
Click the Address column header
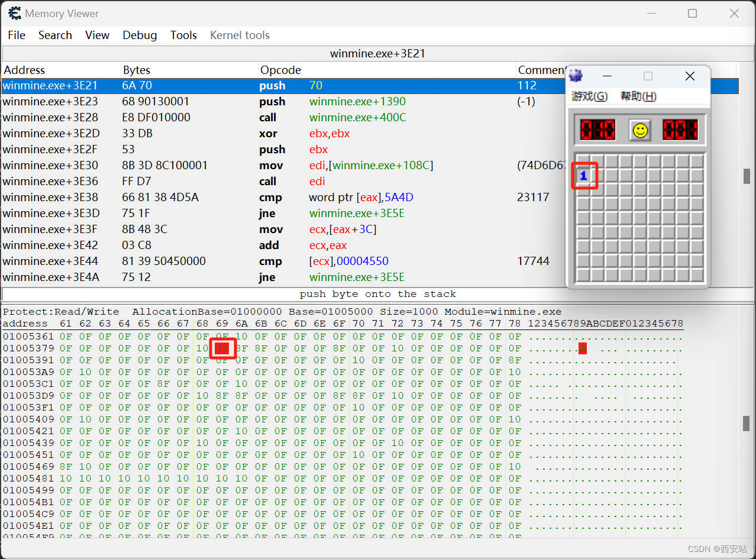coord(62,70)
